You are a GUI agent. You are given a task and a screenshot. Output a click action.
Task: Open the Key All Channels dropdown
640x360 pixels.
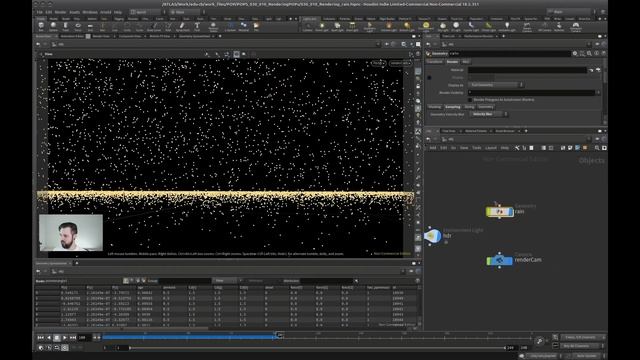coord(582,346)
